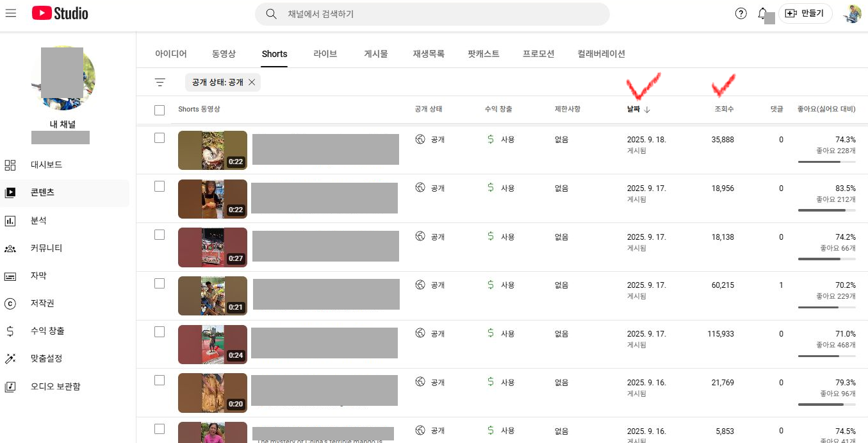Open the filter icon above the video list
The width and height of the screenshot is (868, 443).
(160, 82)
